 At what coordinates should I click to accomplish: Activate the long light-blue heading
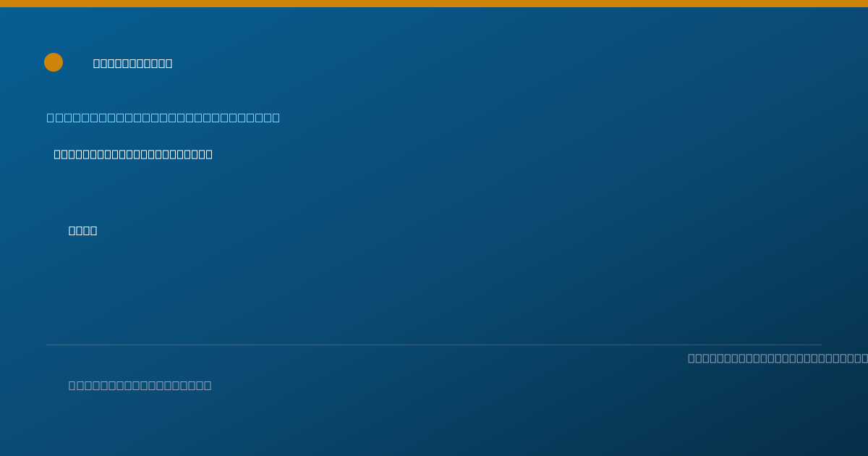[x=163, y=117]
